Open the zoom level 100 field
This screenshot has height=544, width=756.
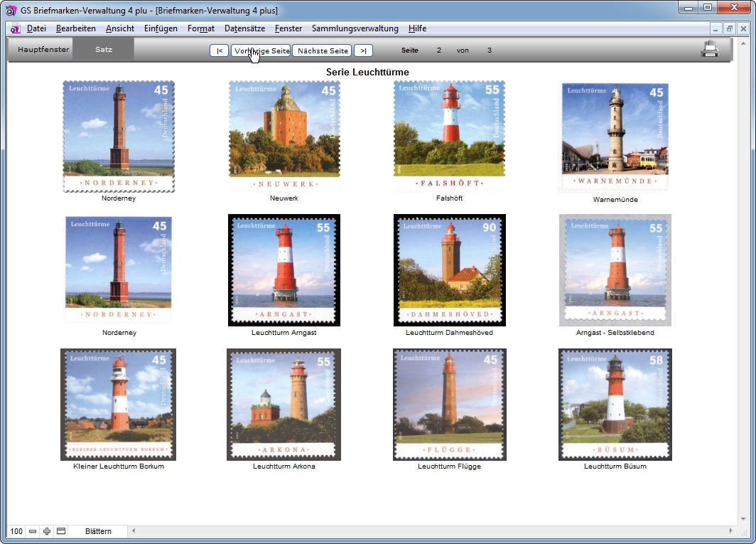click(x=16, y=531)
